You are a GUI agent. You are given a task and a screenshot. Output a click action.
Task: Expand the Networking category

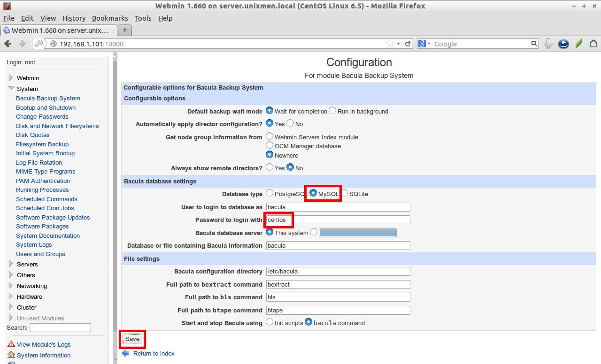(x=11, y=286)
